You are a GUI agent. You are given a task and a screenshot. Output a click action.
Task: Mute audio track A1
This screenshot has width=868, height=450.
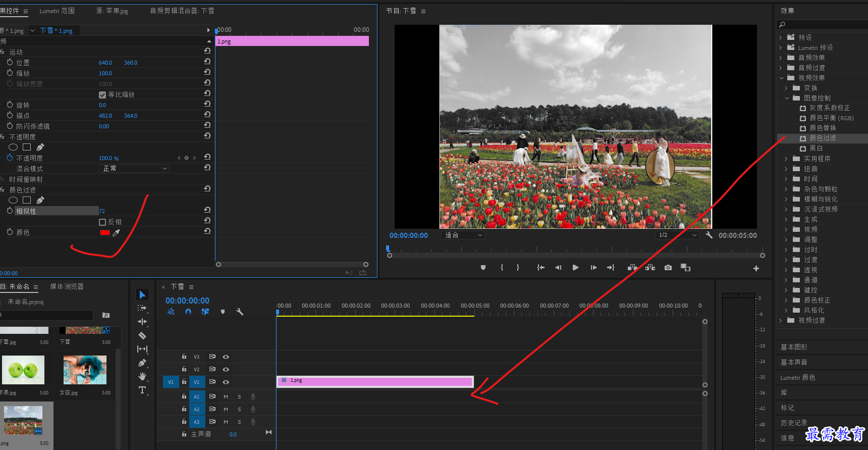tap(226, 396)
